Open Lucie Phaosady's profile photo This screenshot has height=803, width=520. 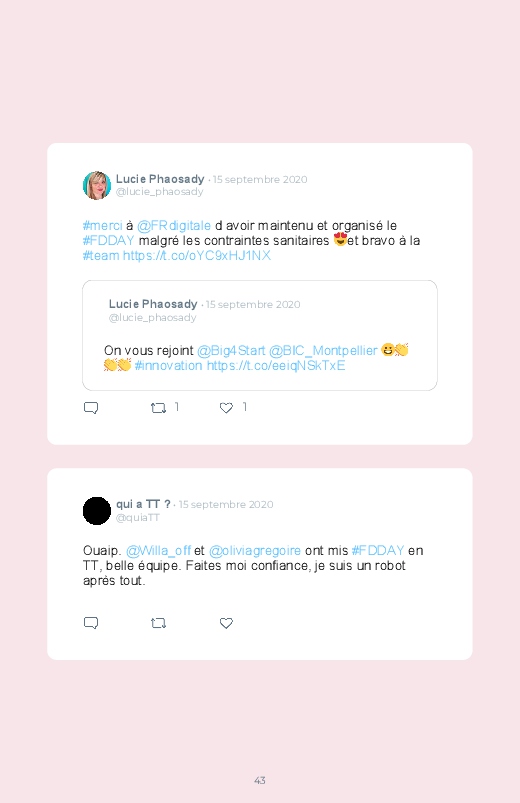[97, 185]
